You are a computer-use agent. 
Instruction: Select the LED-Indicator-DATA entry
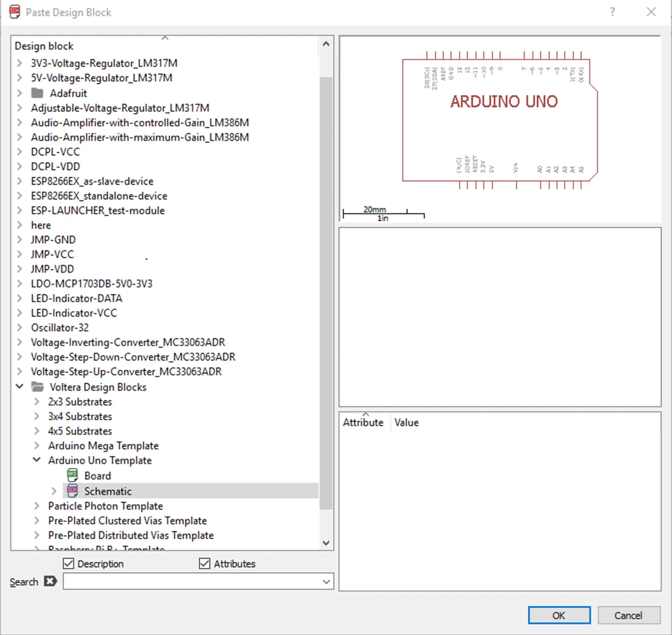click(77, 298)
